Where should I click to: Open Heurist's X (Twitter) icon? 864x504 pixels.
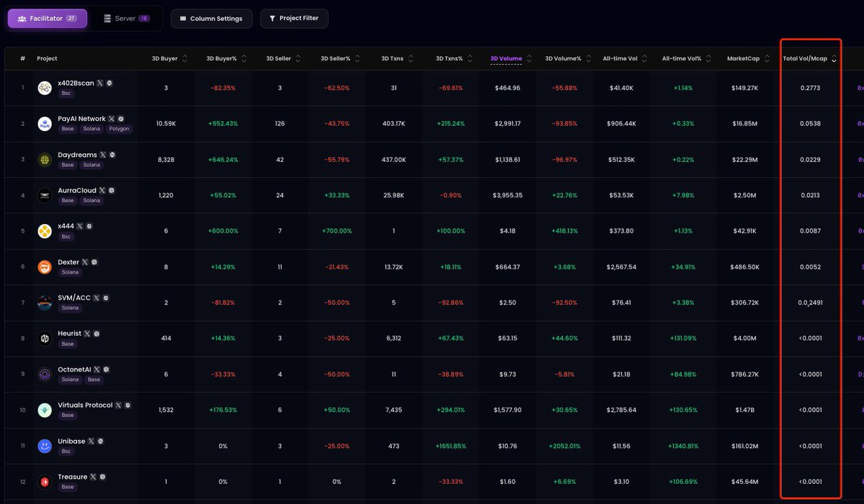(x=87, y=334)
